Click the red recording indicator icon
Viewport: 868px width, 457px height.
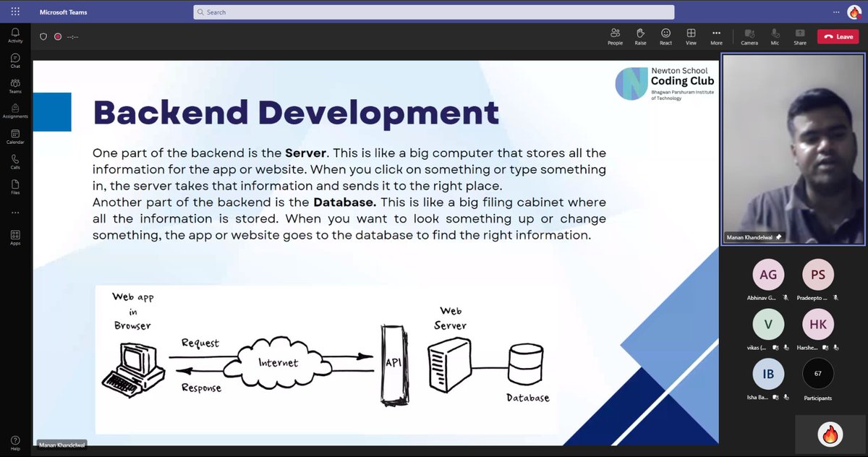coord(58,36)
